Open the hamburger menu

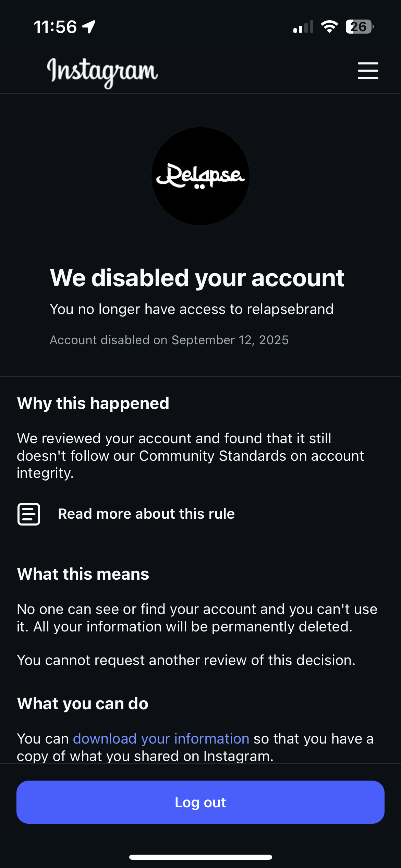368,71
